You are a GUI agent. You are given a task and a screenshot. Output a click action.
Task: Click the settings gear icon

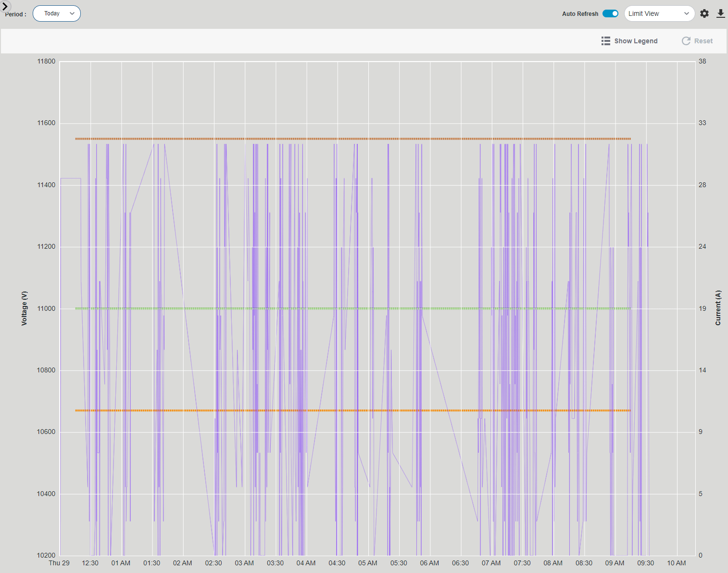pos(704,13)
